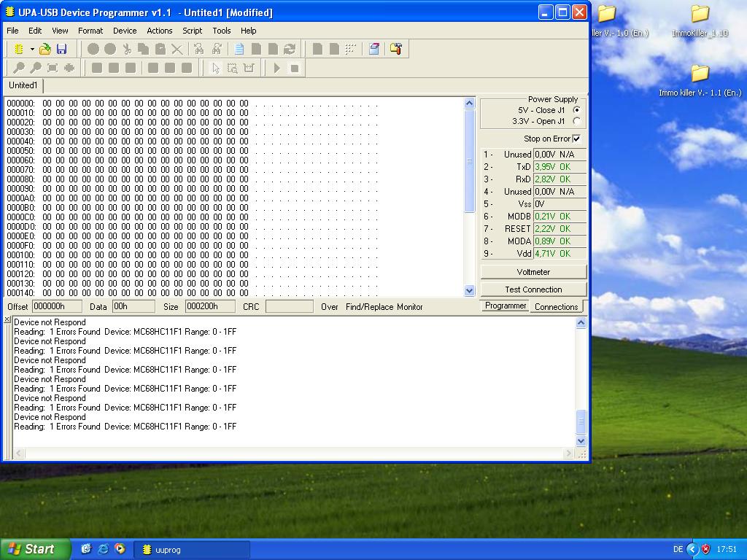Toggle the Stop on Error checkbox
This screenshot has width=747, height=560.
(x=576, y=139)
